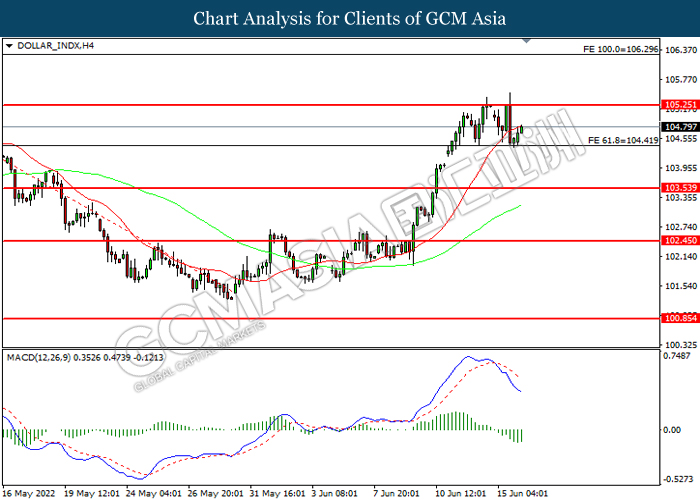Click the 103.955 price axis value

tap(681, 168)
